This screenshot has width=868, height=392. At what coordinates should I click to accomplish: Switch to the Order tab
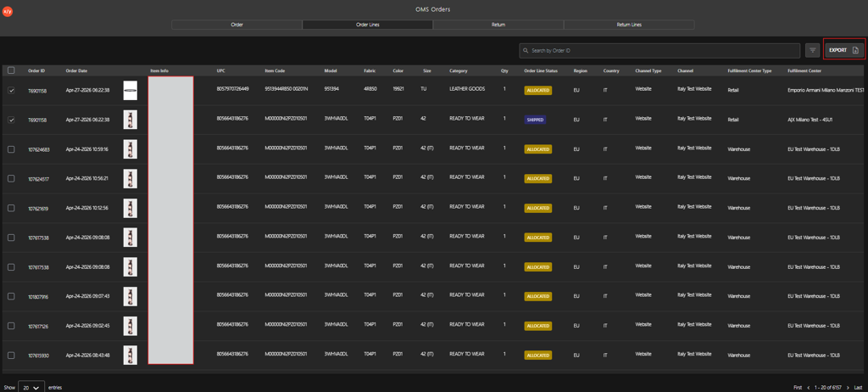click(237, 25)
